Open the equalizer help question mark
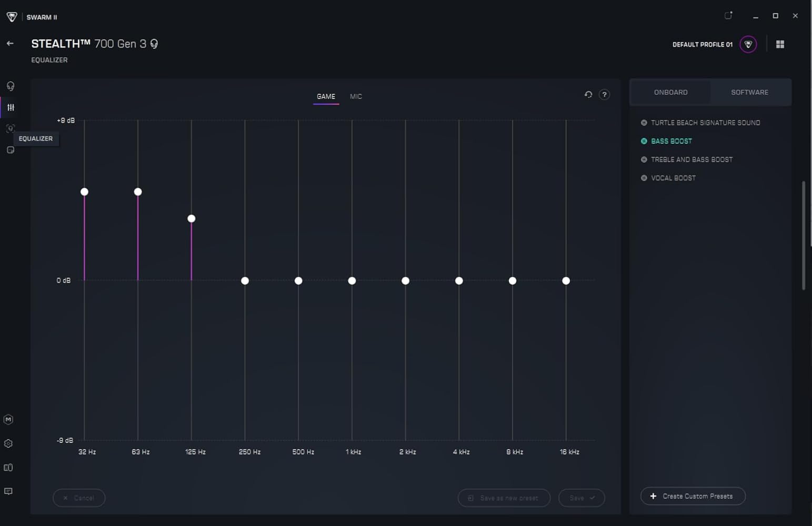This screenshot has height=526, width=812. coord(604,95)
